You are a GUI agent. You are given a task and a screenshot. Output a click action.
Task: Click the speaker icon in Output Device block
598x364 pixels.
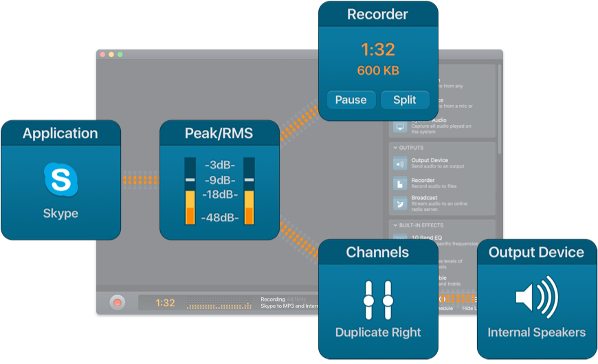[537, 297]
